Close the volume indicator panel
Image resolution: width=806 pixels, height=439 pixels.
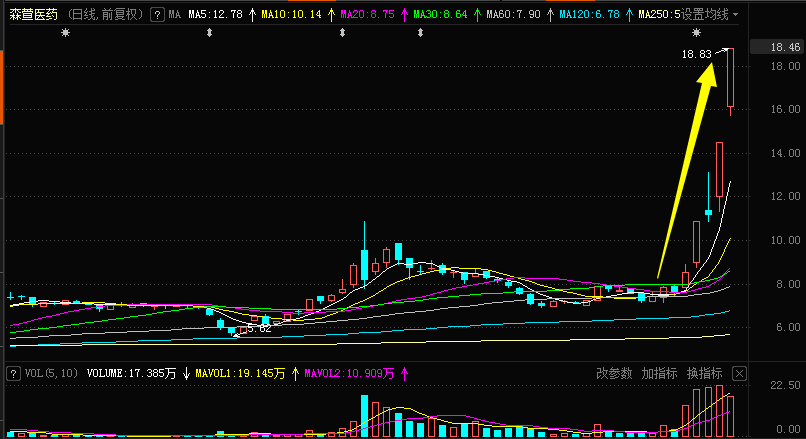tap(739, 373)
